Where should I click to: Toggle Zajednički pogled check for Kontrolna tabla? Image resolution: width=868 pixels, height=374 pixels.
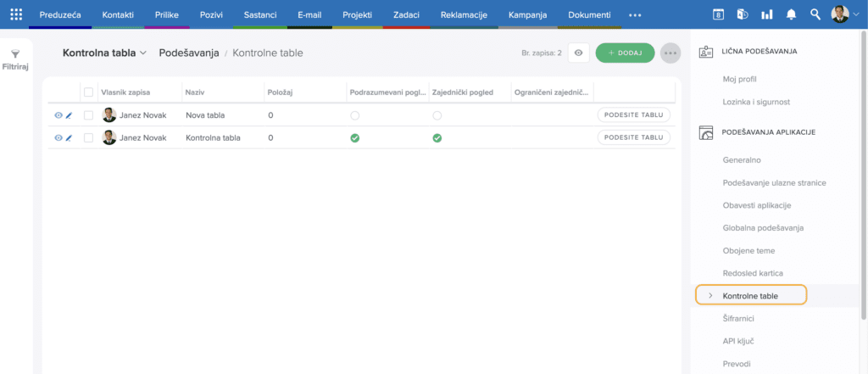[x=437, y=138]
